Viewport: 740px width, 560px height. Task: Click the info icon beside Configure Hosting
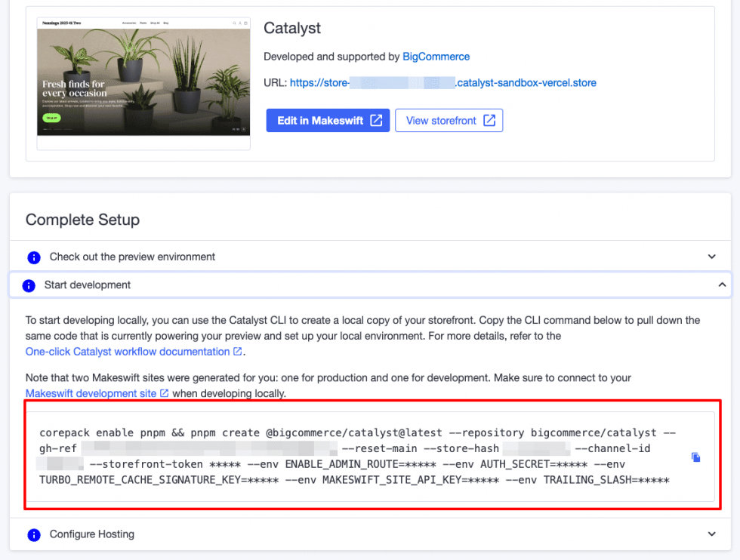click(x=33, y=534)
